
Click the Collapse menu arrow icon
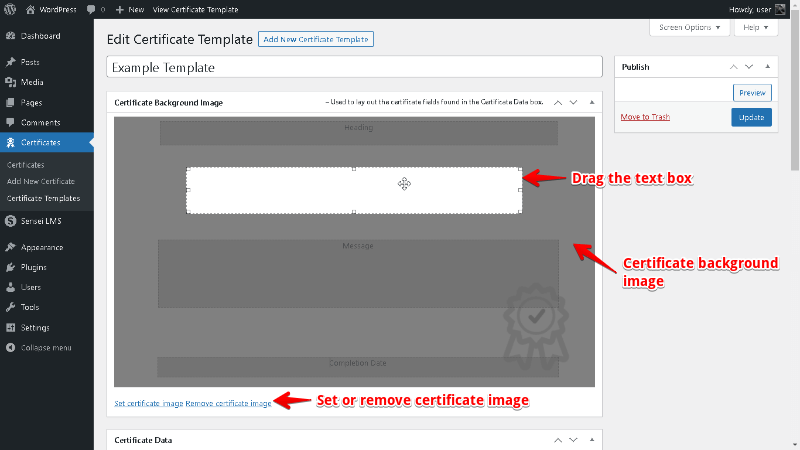(x=10, y=347)
